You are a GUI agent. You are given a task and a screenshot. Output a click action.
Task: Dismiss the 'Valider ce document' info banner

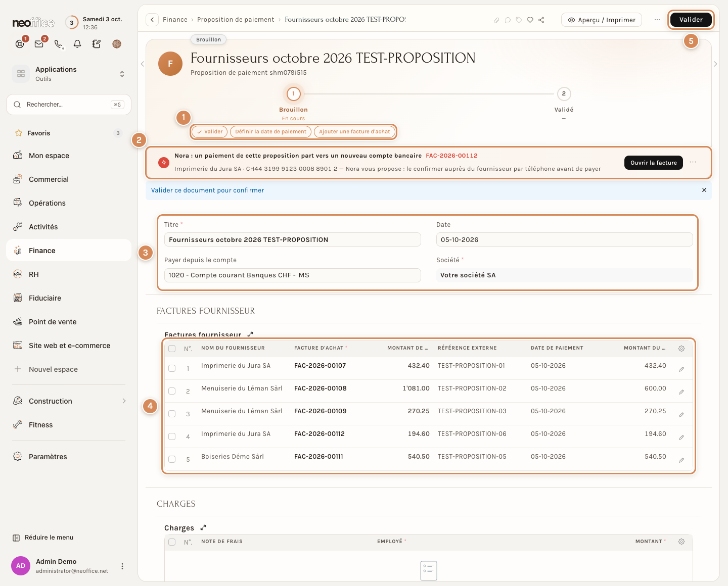tap(704, 190)
